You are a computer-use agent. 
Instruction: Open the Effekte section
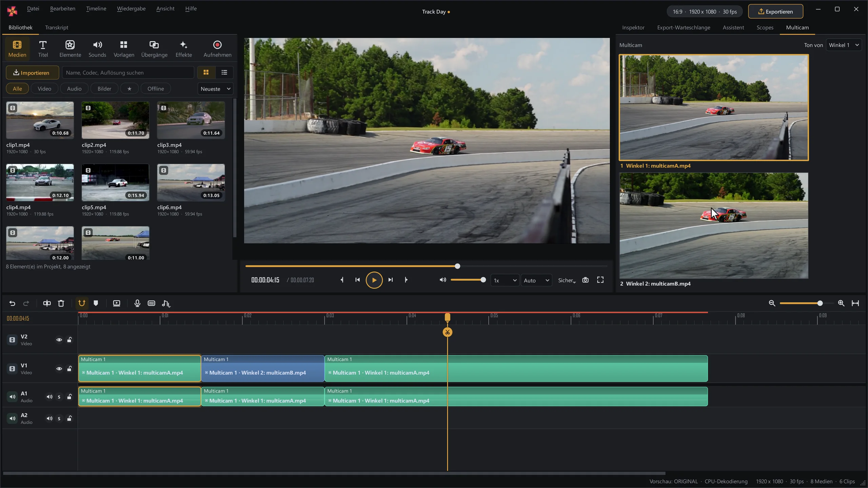[183, 49]
